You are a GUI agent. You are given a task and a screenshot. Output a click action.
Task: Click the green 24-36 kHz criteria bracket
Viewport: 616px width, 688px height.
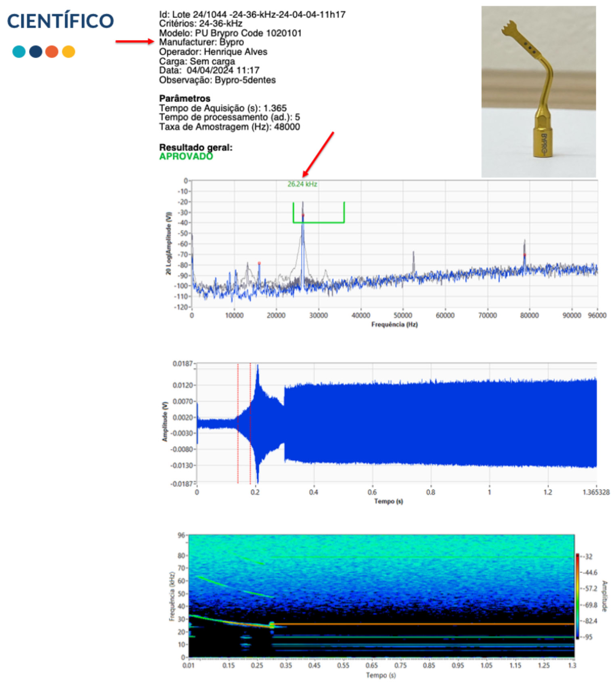318,222
